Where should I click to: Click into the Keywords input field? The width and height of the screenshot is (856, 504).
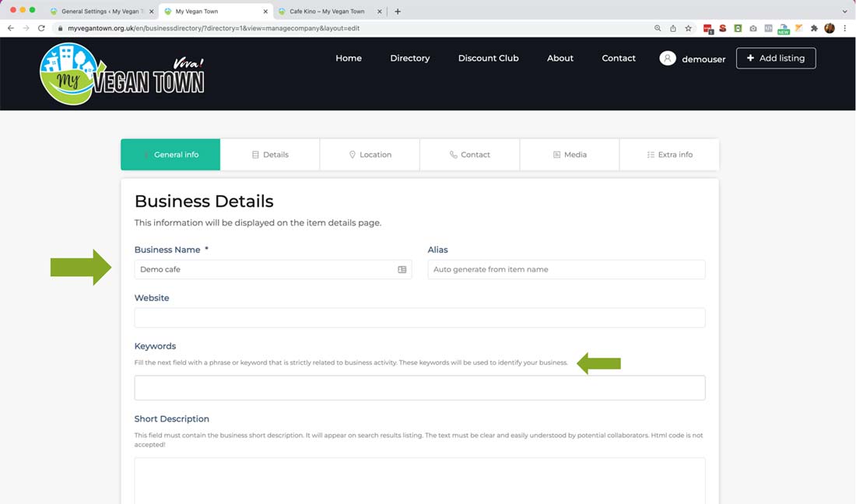click(419, 388)
